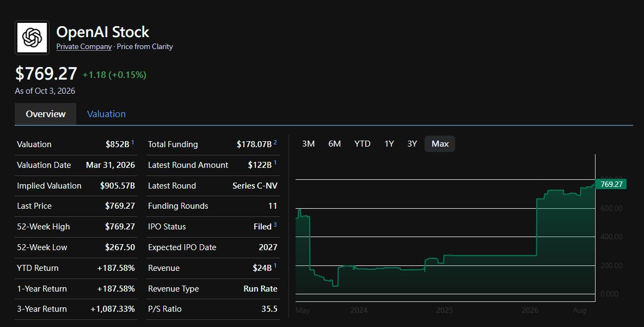This screenshot has width=644, height=327.
Task: Open the Valuation tab
Action: [106, 114]
